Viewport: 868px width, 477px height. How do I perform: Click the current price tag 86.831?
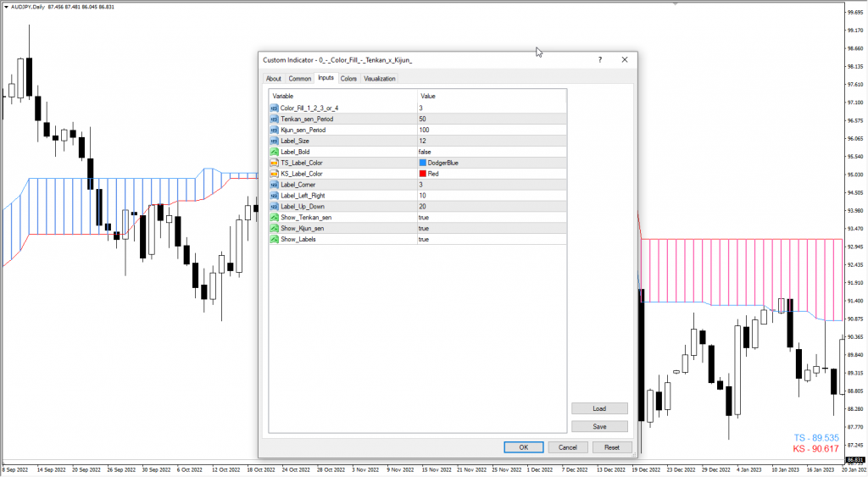855,460
